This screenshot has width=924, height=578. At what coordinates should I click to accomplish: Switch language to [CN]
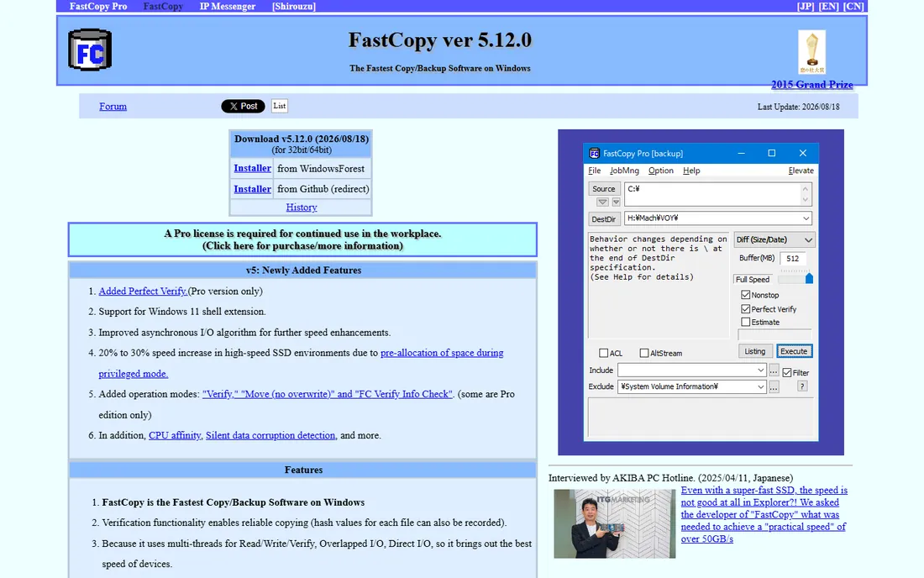853,7
